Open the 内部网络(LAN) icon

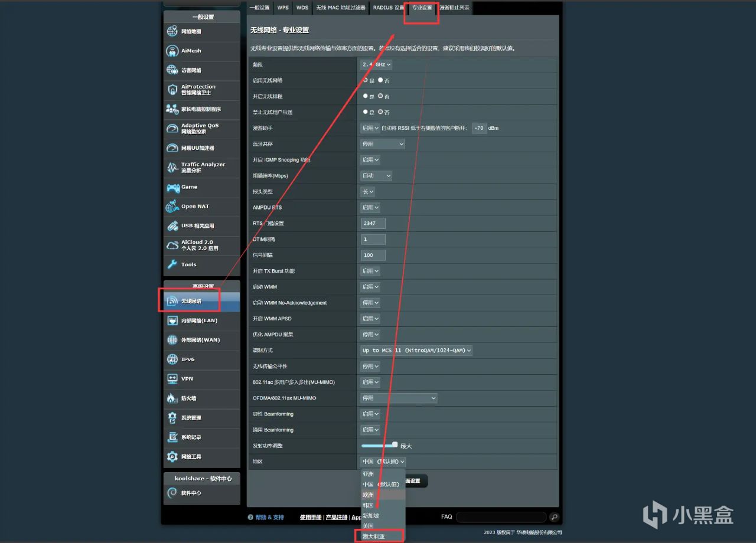(x=172, y=320)
